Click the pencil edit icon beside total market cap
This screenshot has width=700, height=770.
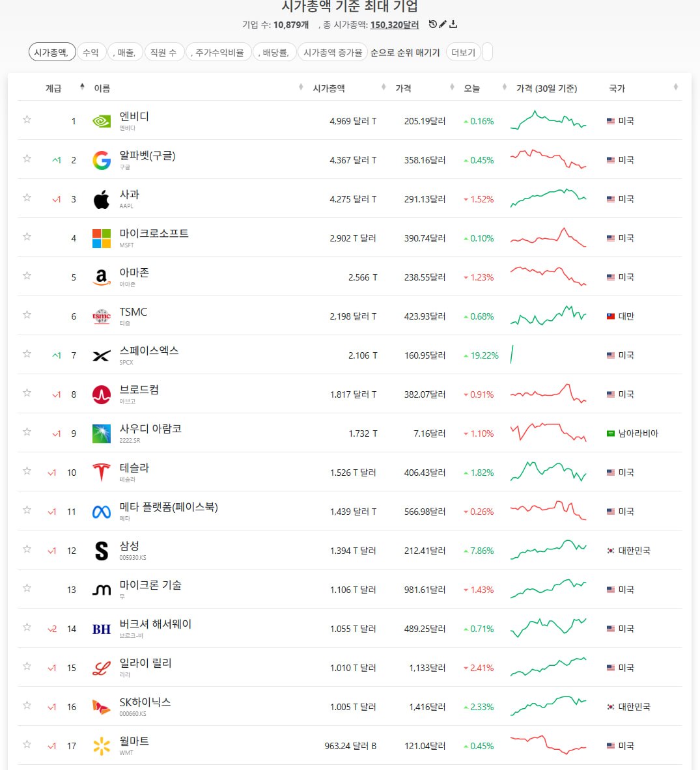click(443, 24)
